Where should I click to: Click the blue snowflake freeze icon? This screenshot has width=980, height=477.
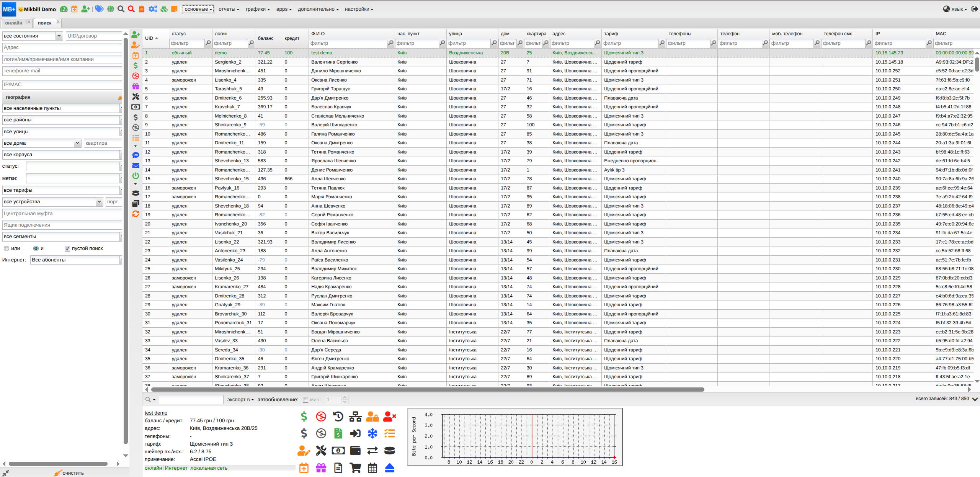372,433
